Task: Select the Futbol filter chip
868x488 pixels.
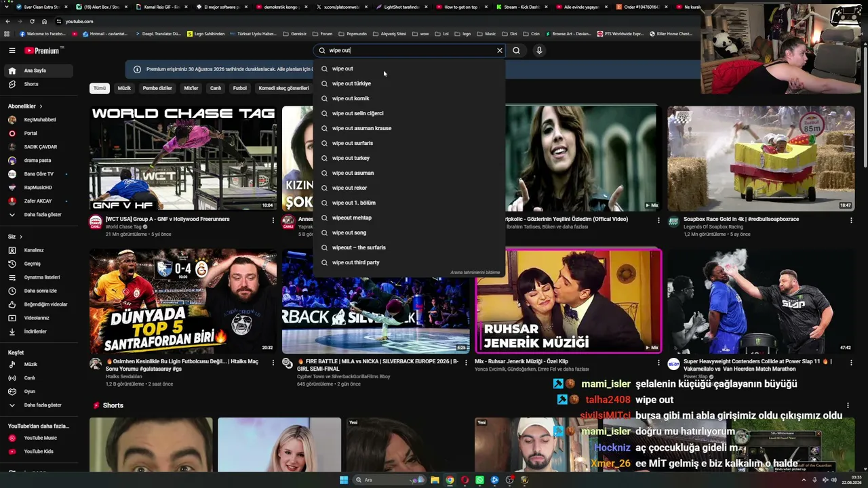Action: pyautogui.click(x=240, y=88)
